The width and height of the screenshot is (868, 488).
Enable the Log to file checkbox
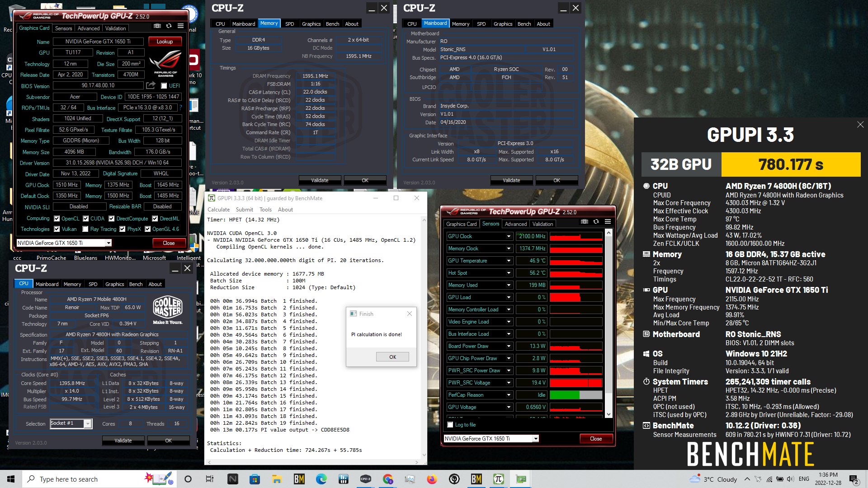pos(450,424)
